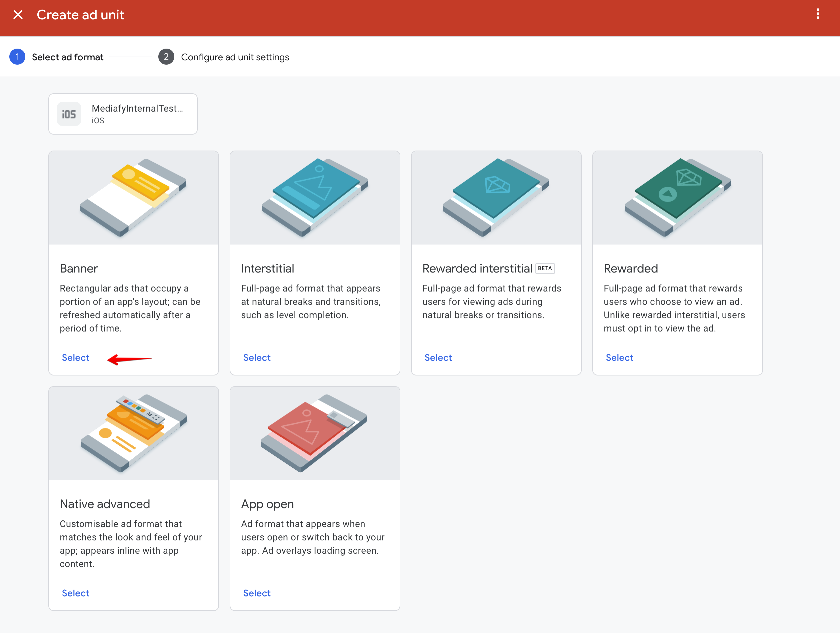The height and width of the screenshot is (633, 840).
Task: Click the Rewarded ad format illustration
Action: [677, 198]
